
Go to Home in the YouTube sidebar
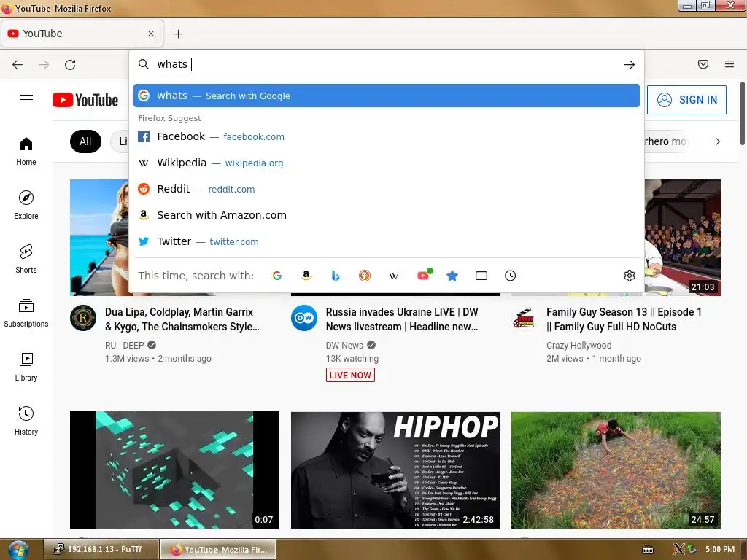click(x=26, y=151)
